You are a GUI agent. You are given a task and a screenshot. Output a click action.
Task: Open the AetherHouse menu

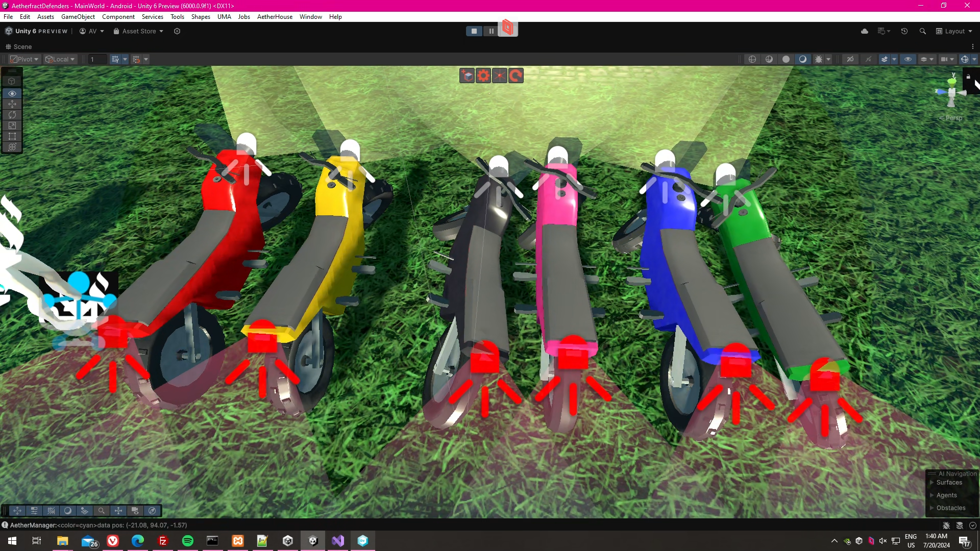pyautogui.click(x=275, y=17)
